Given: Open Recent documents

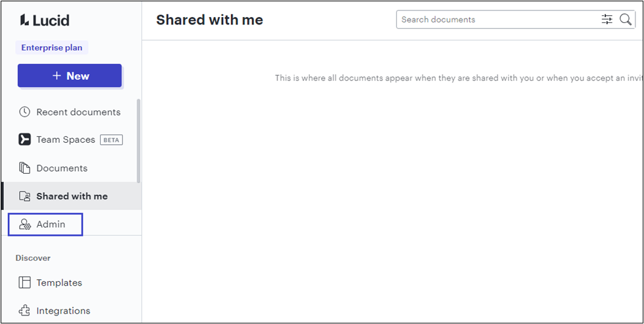Looking at the screenshot, I should (x=78, y=112).
